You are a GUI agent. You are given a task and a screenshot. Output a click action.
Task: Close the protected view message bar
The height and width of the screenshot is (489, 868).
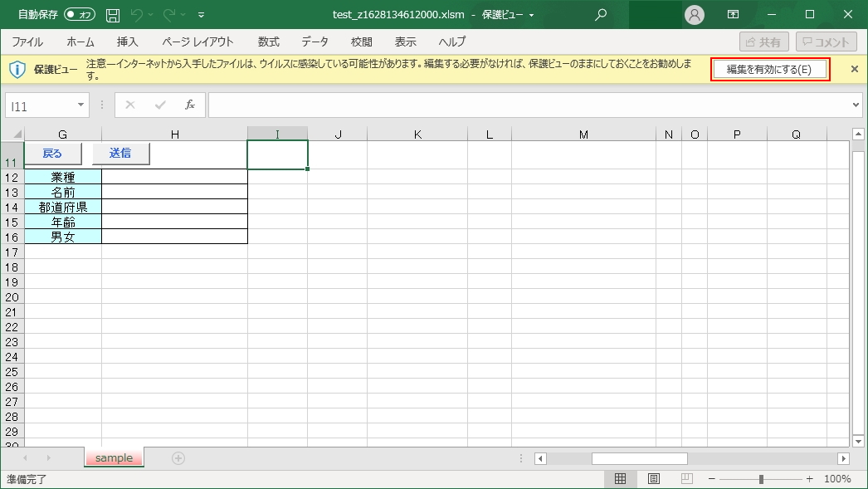pos(854,69)
